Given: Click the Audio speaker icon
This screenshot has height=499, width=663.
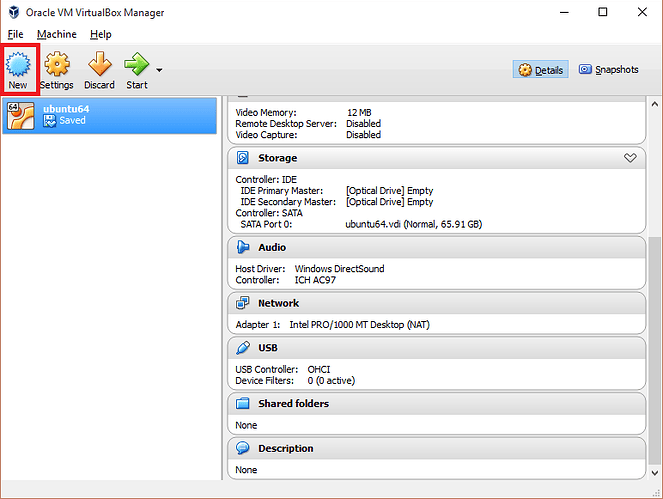Looking at the screenshot, I should pos(243,247).
